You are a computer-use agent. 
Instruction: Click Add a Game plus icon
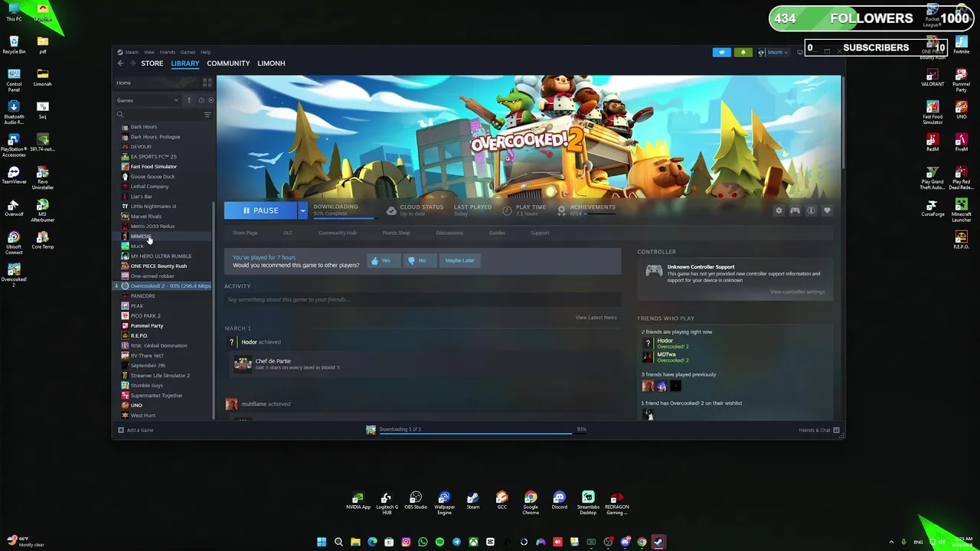[x=120, y=430]
